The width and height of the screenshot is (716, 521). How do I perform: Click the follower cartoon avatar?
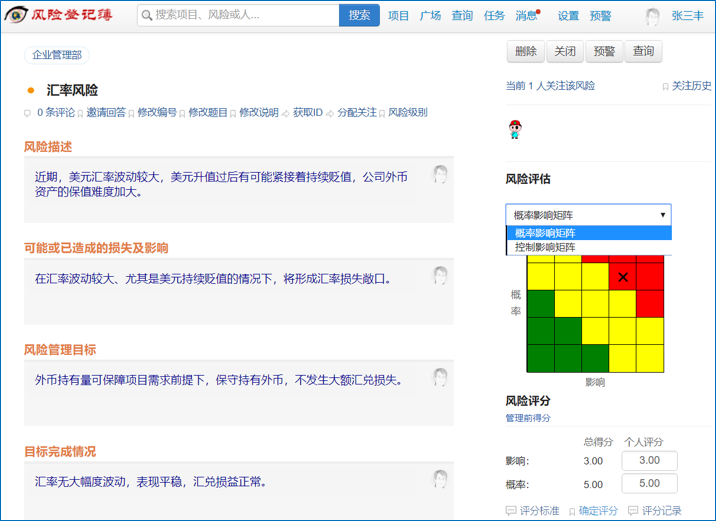[x=515, y=130]
